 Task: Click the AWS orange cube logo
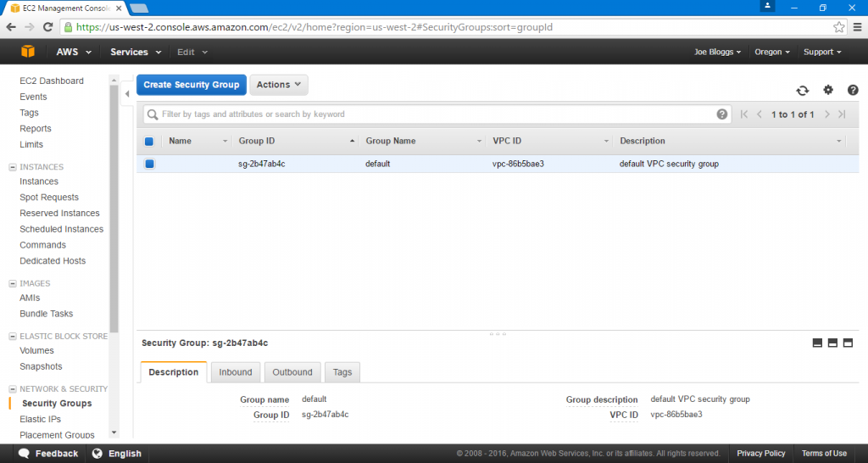click(28, 52)
